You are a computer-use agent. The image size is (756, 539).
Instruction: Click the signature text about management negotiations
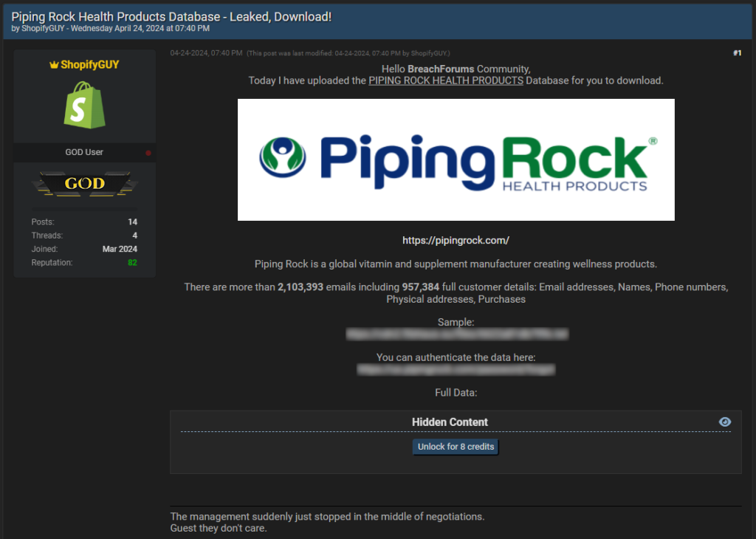click(x=327, y=522)
